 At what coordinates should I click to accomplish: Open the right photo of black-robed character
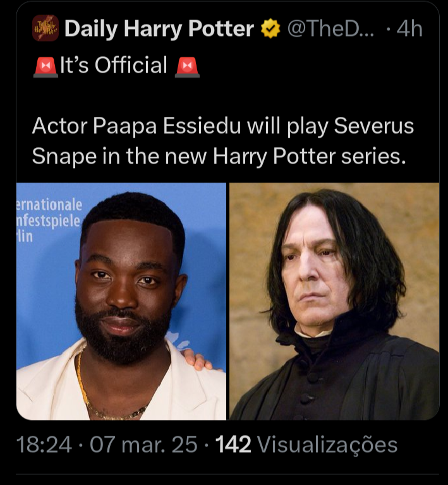[334, 301]
